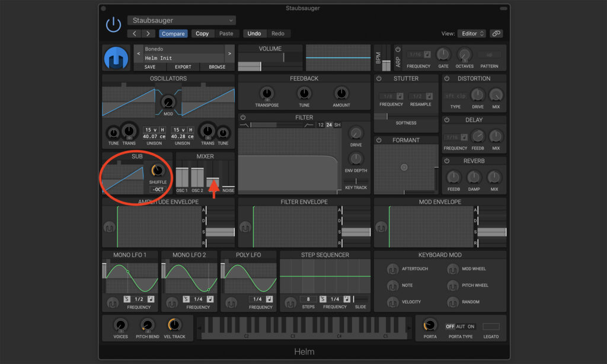This screenshot has width=607, height=364.
Task: Enable the Distortion power switch
Action: click(447, 79)
